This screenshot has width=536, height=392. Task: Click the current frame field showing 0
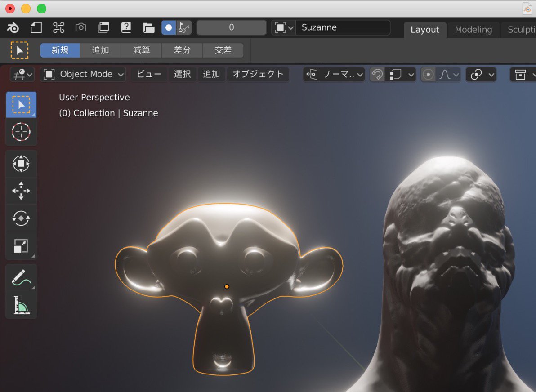[x=232, y=27]
